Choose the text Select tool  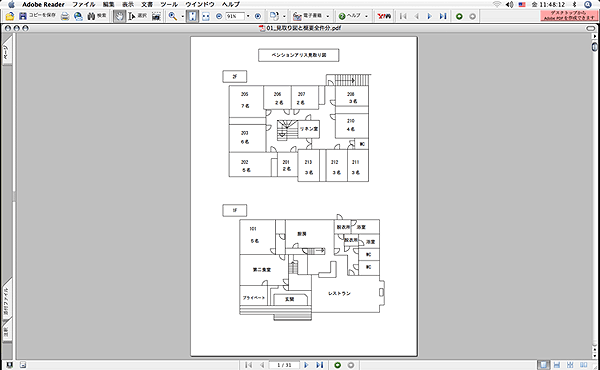(138, 16)
